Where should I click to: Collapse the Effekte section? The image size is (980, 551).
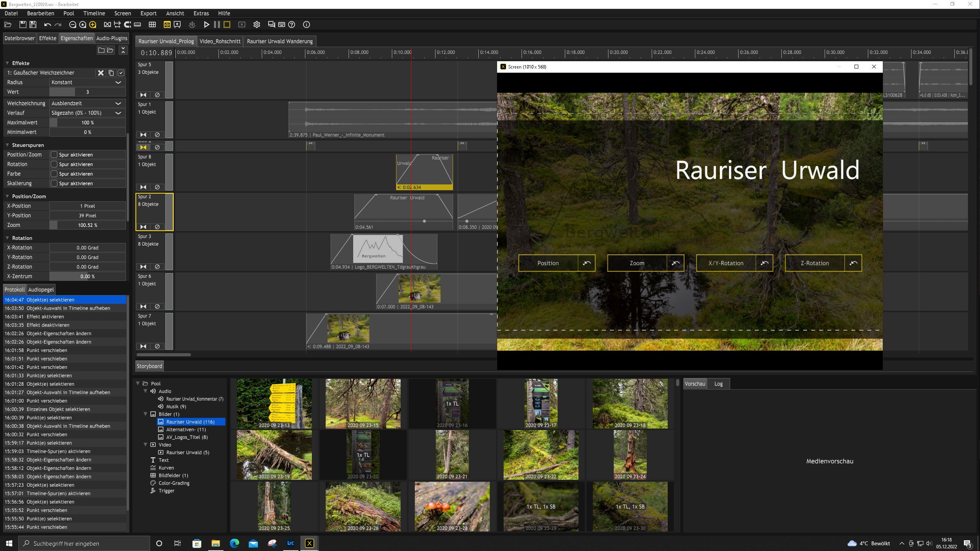click(7, 63)
